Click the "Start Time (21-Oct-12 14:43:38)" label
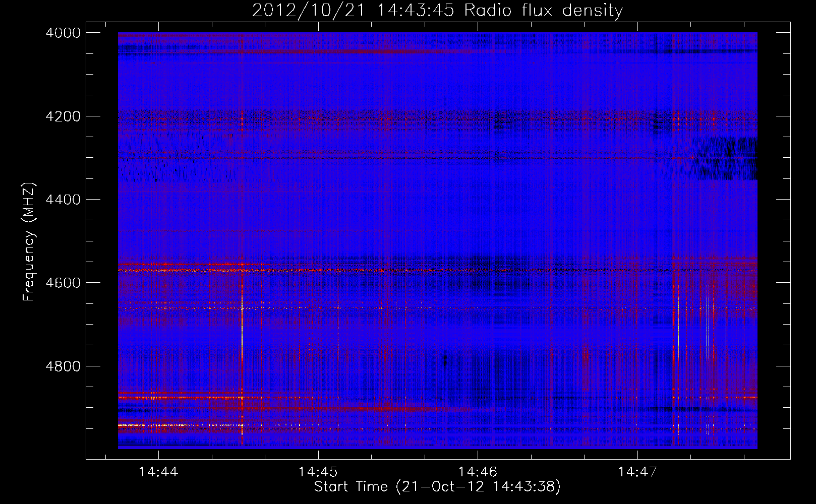This screenshot has height=504, width=816. (x=437, y=486)
